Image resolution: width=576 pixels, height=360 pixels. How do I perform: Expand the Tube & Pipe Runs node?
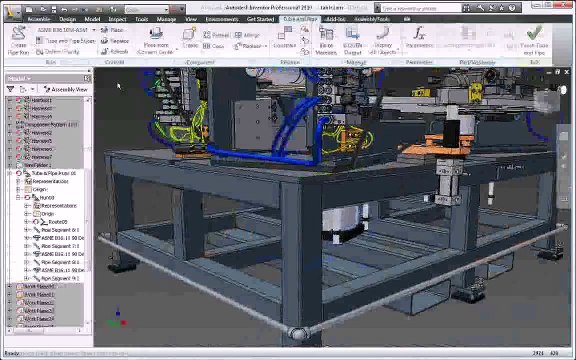click(10, 173)
